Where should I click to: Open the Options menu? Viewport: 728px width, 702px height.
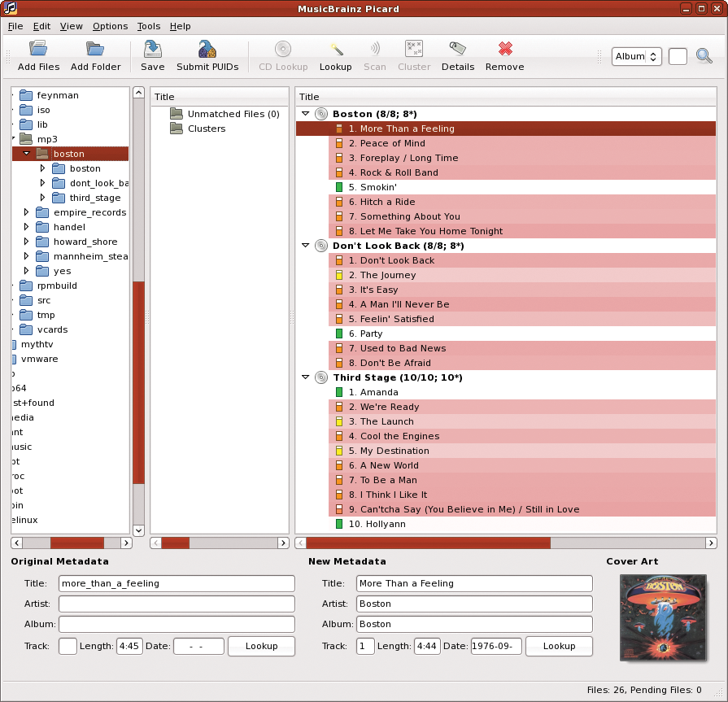(x=110, y=26)
